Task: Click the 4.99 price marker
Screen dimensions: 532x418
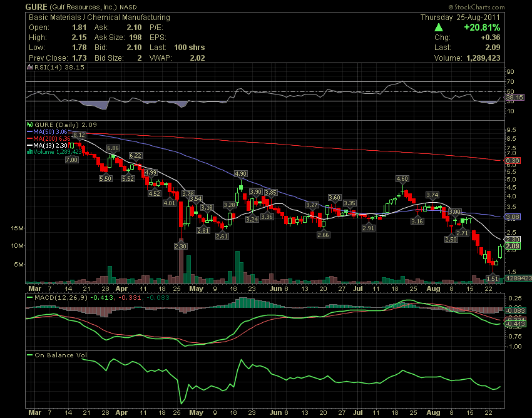Action: (151, 172)
